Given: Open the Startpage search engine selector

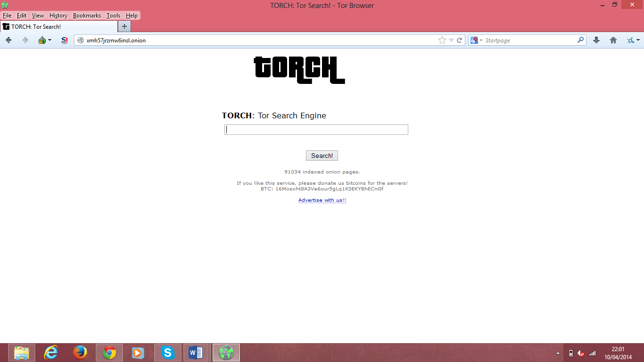Looking at the screenshot, I should 476,41.
